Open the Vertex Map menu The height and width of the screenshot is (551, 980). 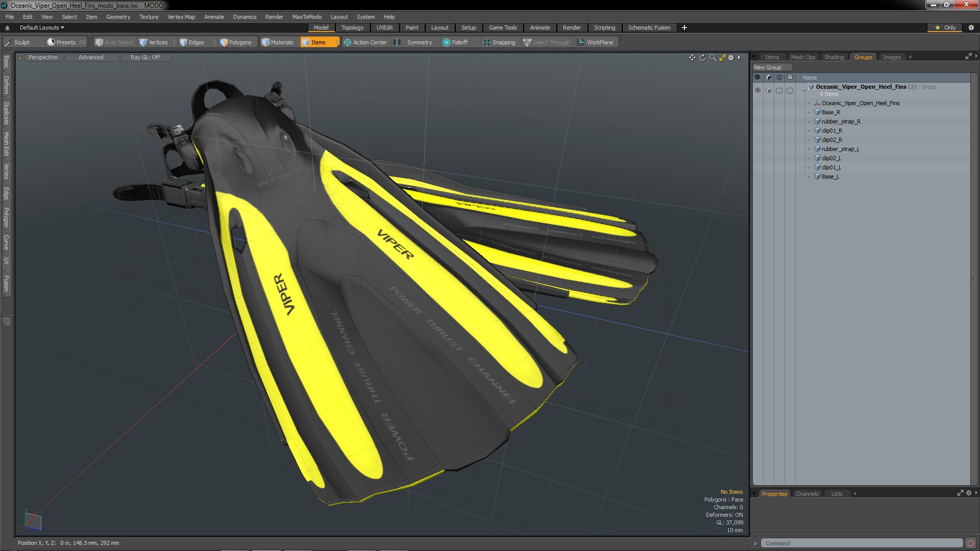(181, 17)
